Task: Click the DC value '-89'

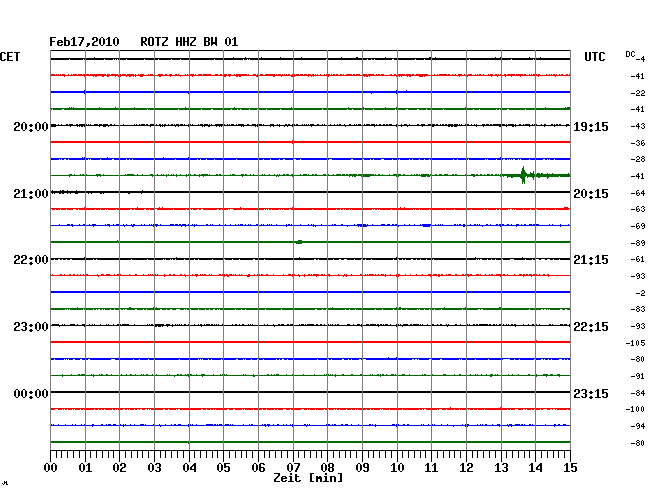Action: [638, 243]
